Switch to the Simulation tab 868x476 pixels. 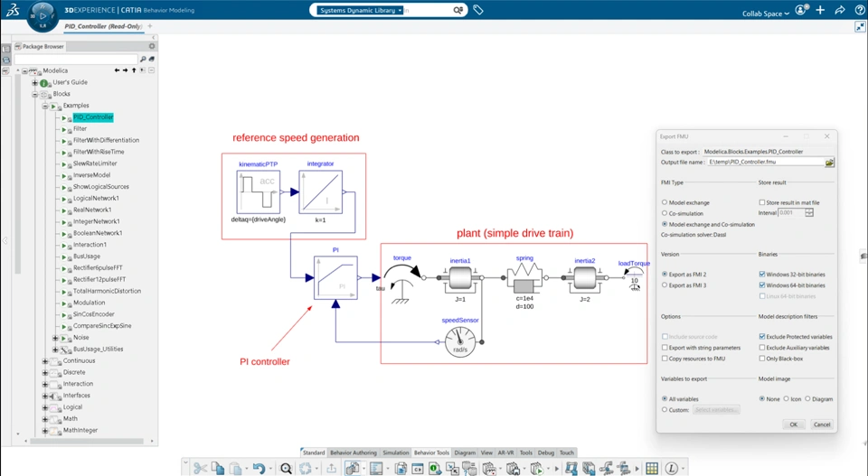pyautogui.click(x=396, y=453)
